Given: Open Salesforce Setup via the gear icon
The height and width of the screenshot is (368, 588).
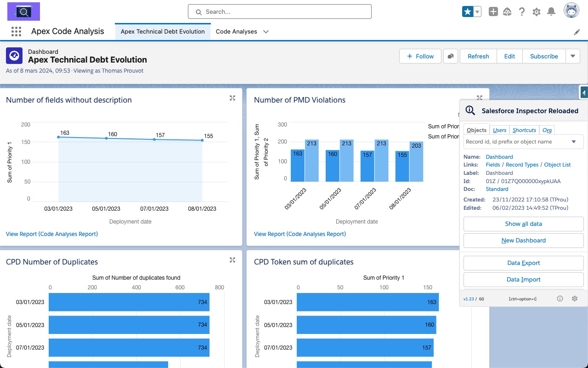Looking at the screenshot, I should coord(536,11).
